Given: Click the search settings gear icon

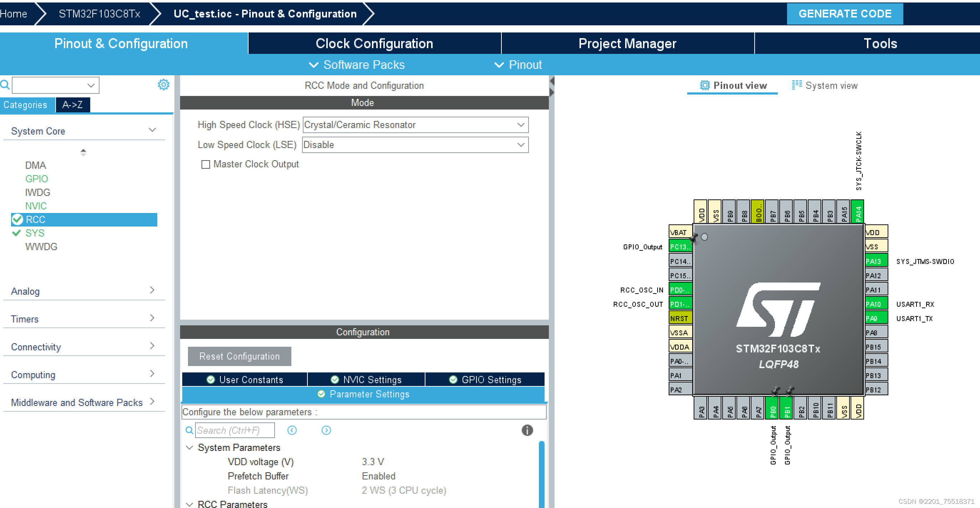Looking at the screenshot, I should [164, 85].
